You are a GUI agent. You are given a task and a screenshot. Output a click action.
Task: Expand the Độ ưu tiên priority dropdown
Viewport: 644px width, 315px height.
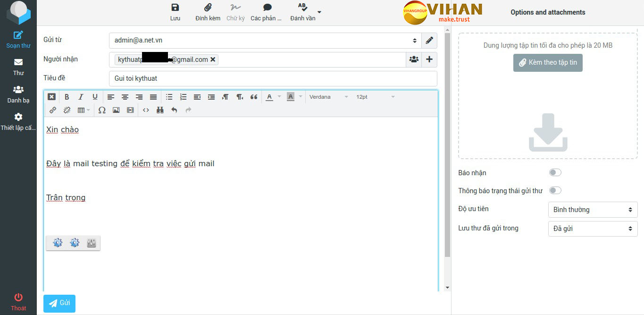593,210
